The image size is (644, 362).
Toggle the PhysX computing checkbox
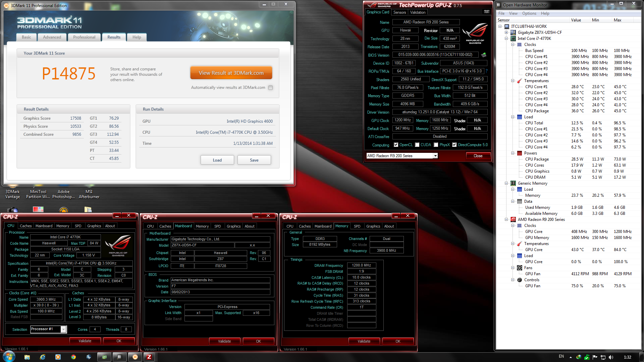tap(436, 145)
